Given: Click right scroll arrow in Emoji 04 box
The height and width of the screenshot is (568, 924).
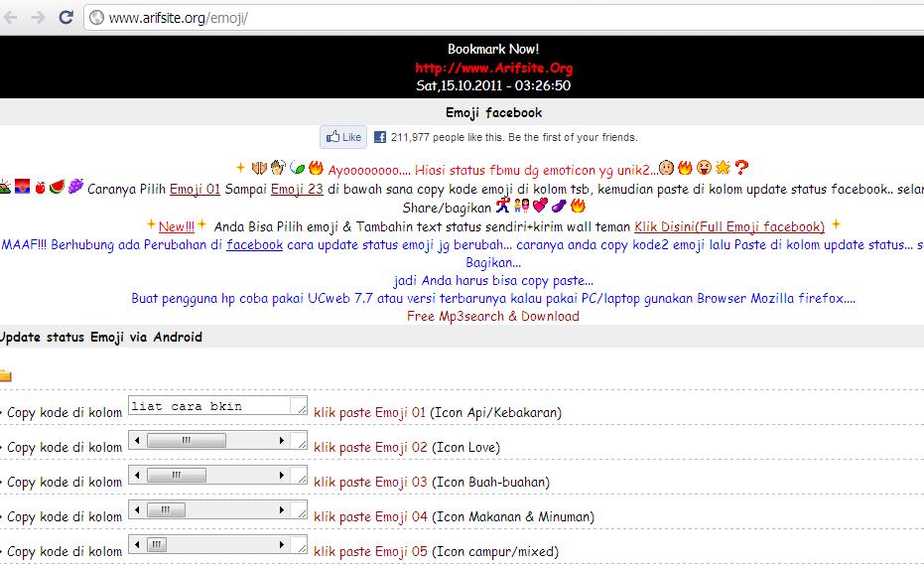Looking at the screenshot, I should 282,510.
